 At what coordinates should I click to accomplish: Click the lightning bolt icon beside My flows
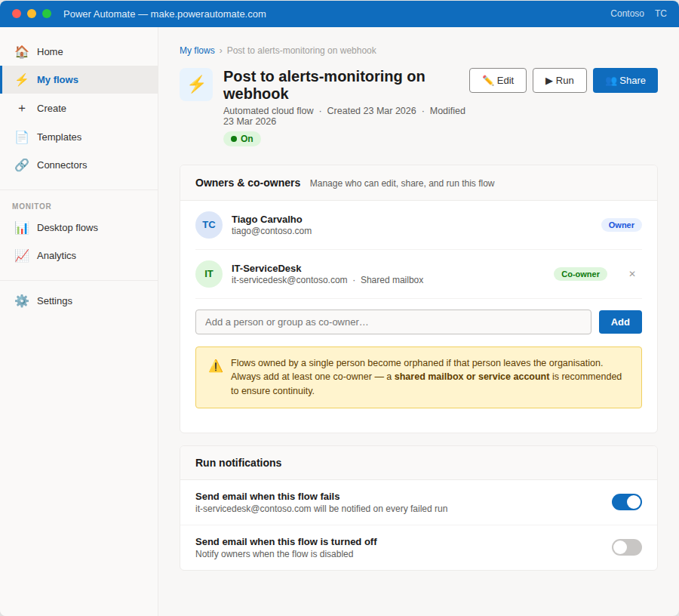22,80
